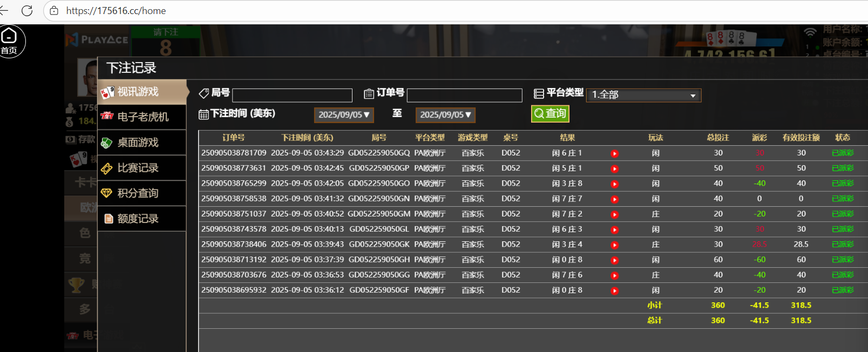Click the calendar icon beside 下注时间
Screen dimensions: 868x352
tap(204, 114)
